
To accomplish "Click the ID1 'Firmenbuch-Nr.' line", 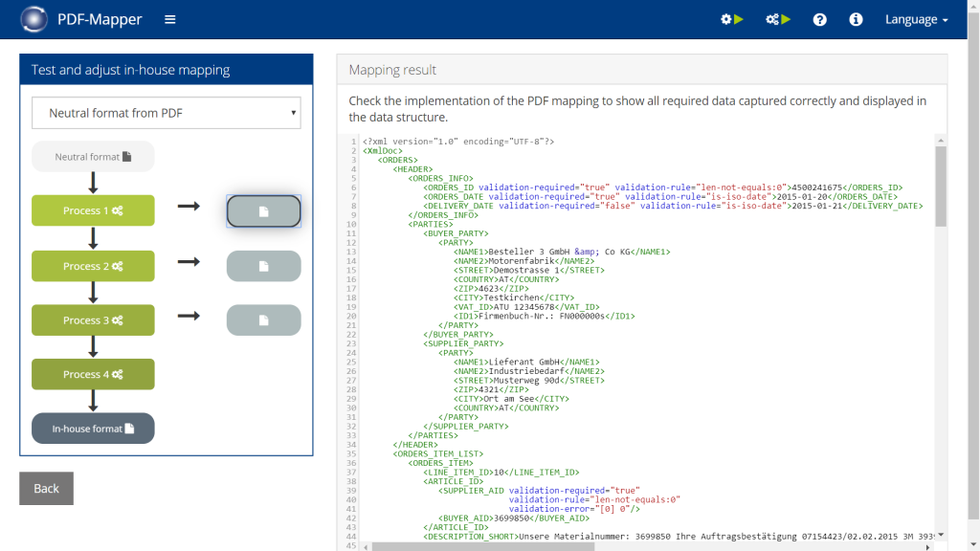I will (544, 316).
